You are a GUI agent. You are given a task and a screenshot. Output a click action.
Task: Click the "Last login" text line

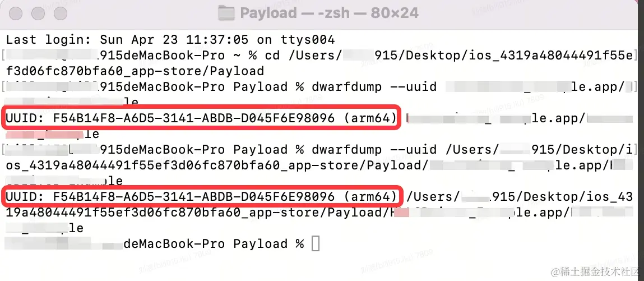tap(170, 40)
